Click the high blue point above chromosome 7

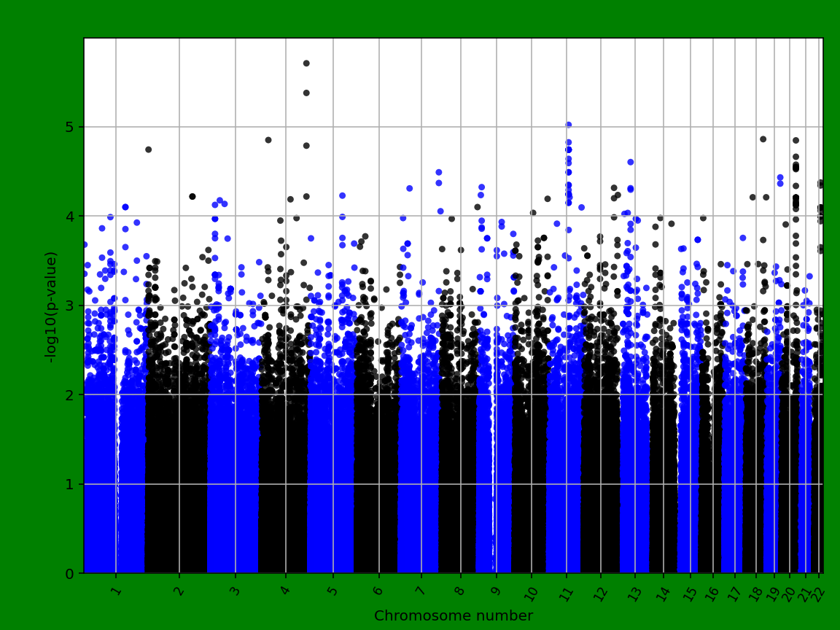pyautogui.click(x=437, y=173)
